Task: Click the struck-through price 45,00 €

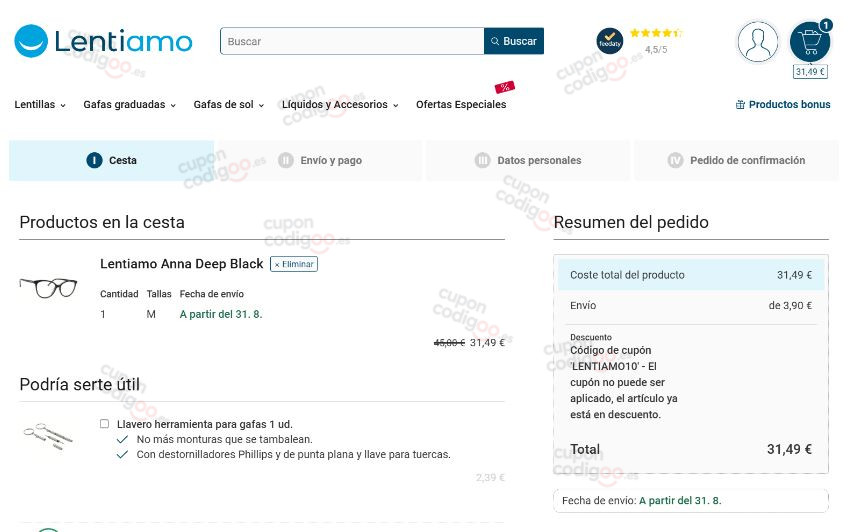Action: (x=449, y=343)
